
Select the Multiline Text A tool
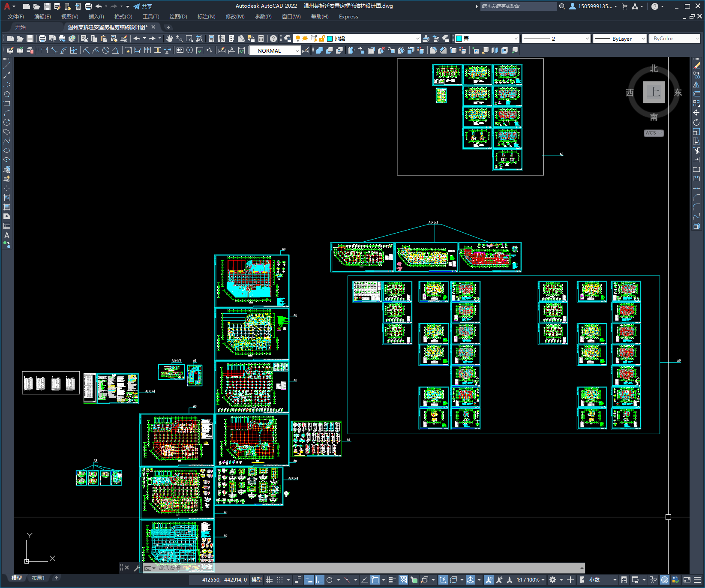coord(7,235)
